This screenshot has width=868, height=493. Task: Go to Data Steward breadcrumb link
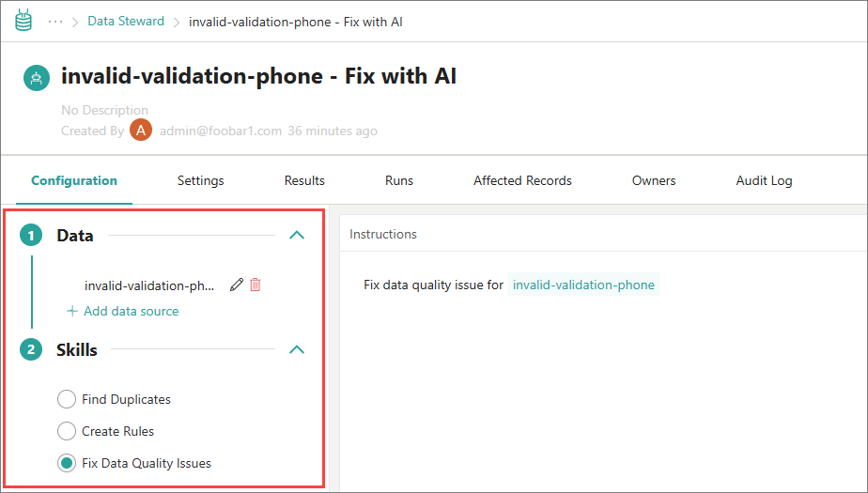(x=126, y=21)
